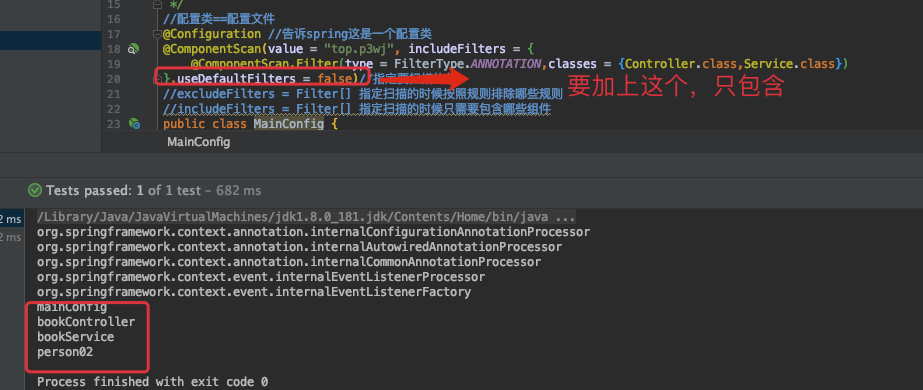Click the internalAutowiredAnnotationProcessor console line
This screenshot has width=923, height=390.
coord(299,246)
